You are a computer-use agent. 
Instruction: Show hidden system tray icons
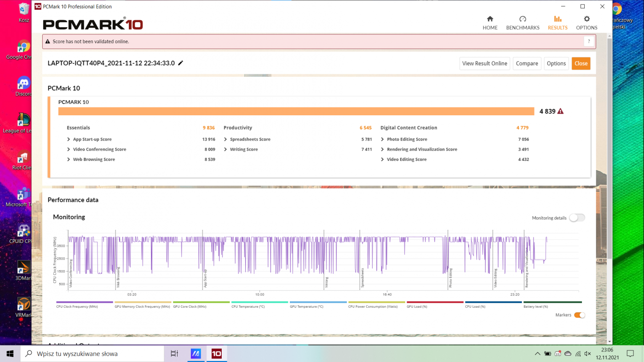pos(537,354)
